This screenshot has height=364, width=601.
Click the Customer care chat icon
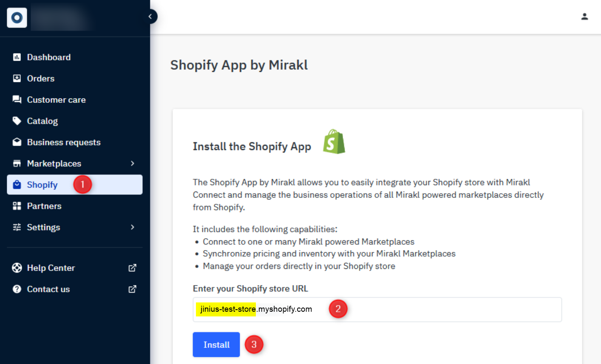tap(17, 99)
